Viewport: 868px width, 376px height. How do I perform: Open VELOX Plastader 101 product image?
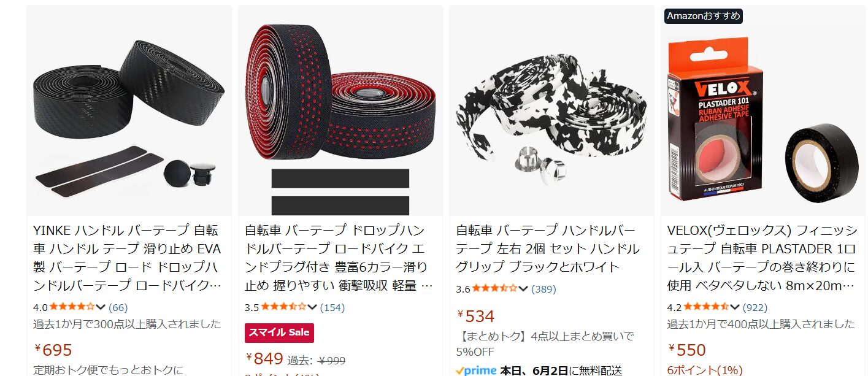(x=763, y=110)
